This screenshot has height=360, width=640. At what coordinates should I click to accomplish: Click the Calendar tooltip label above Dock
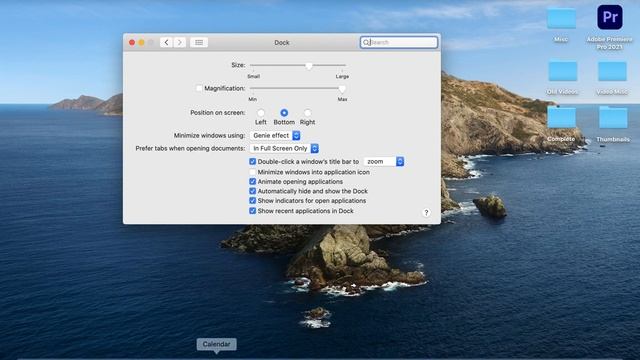point(216,344)
